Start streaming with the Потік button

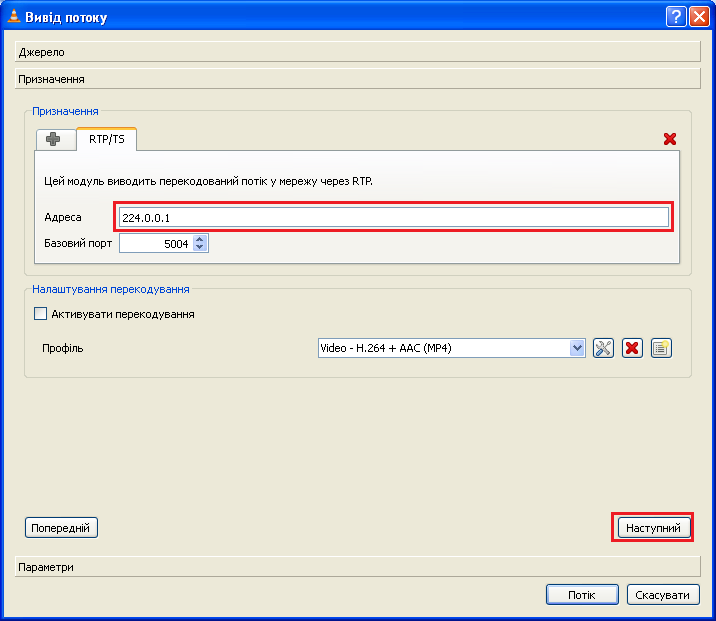582,595
